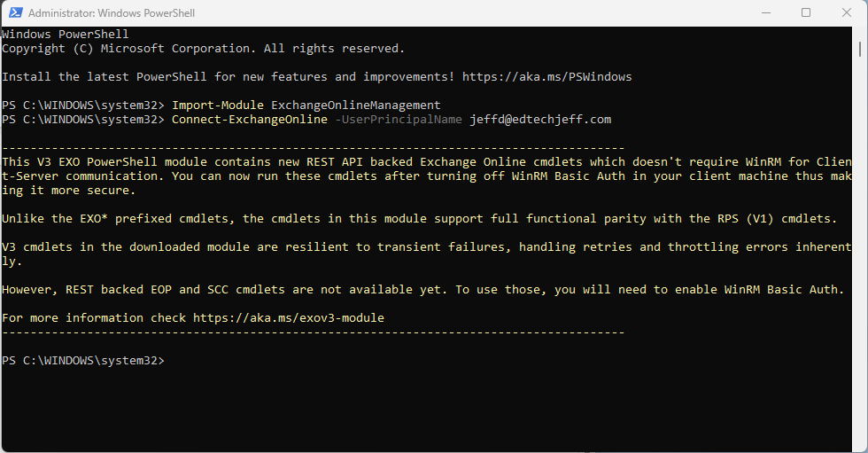Click the Copyright Microsoft Corporation line

[203, 49]
